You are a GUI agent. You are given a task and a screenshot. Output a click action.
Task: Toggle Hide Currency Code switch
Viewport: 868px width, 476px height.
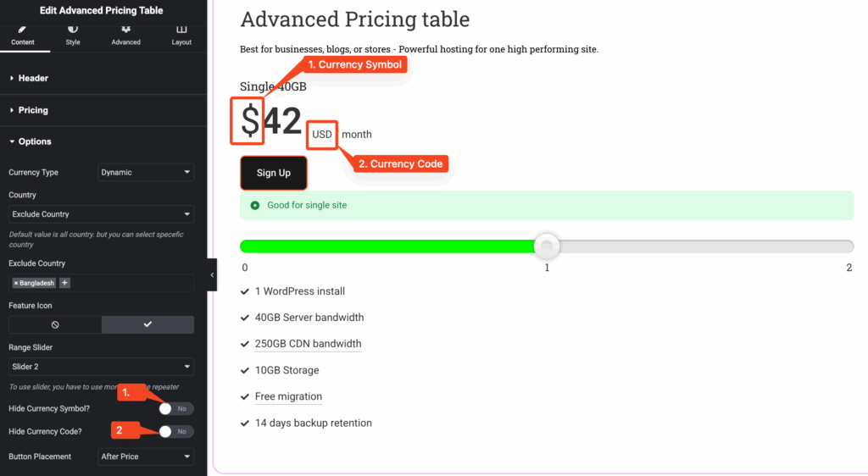[175, 431]
